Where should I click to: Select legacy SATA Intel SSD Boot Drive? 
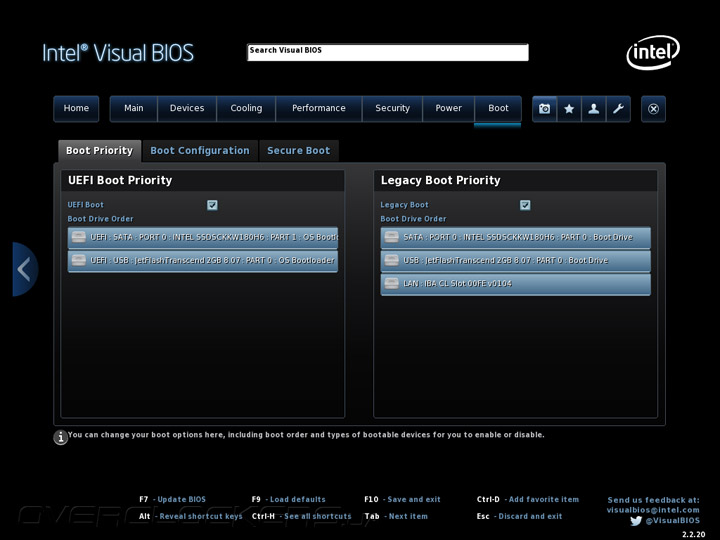(x=516, y=237)
